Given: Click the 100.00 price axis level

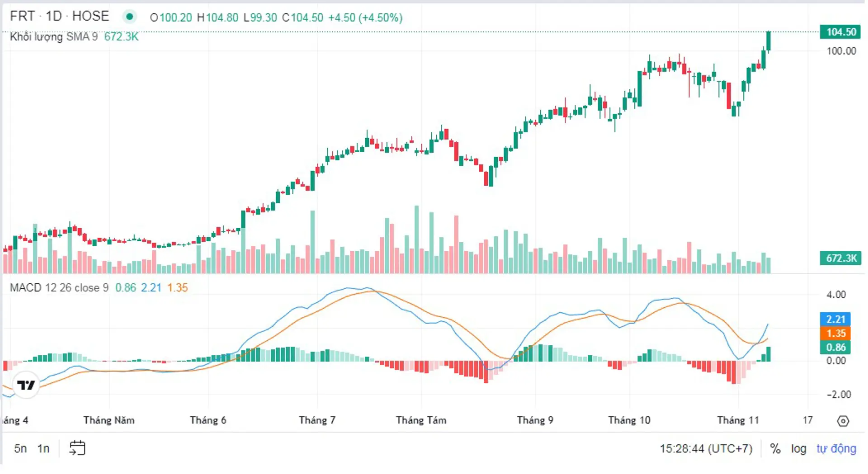Looking at the screenshot, I should click(841, 51).
